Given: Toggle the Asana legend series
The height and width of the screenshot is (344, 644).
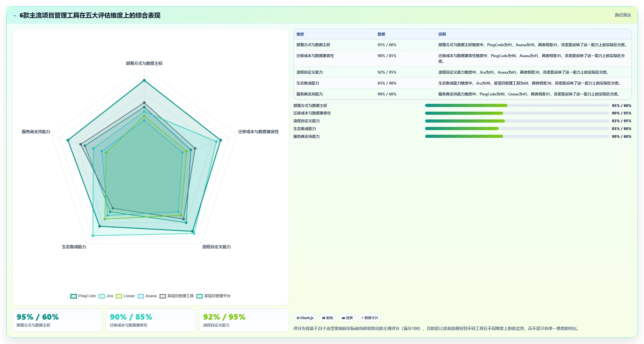Looking at the screenshot, I should point(147,296).
